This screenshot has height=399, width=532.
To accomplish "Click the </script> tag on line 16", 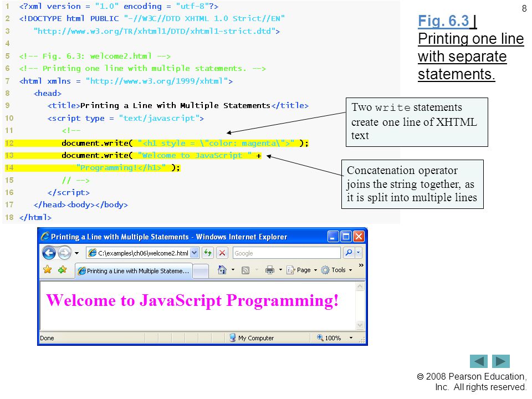I will pyautogui.click(x=69, y=192).
